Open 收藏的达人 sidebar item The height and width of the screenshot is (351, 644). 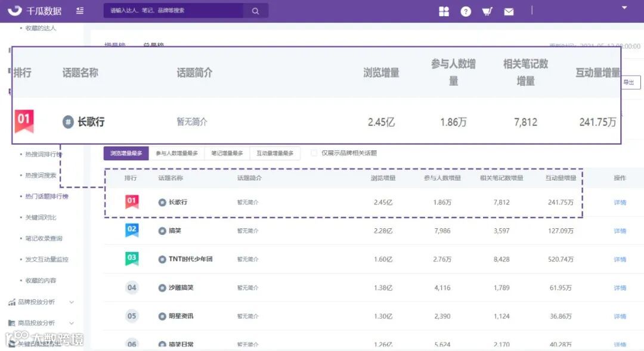(41, 28)
